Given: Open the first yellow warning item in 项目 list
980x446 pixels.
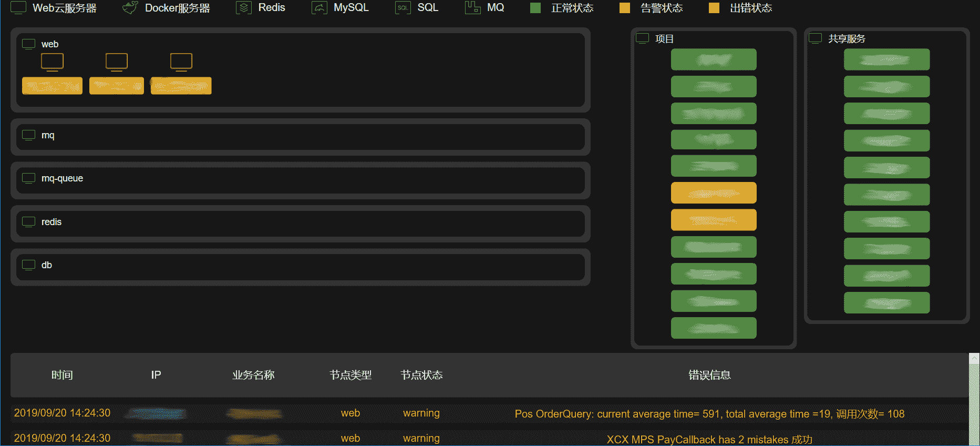Looking at the screenshot, I should pos(714,193).
